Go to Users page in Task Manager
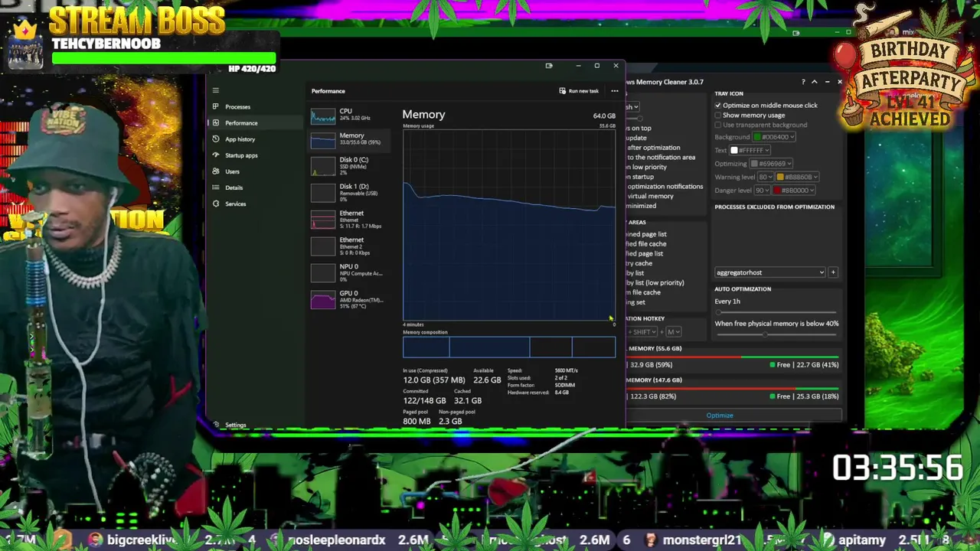 [255, 171]
